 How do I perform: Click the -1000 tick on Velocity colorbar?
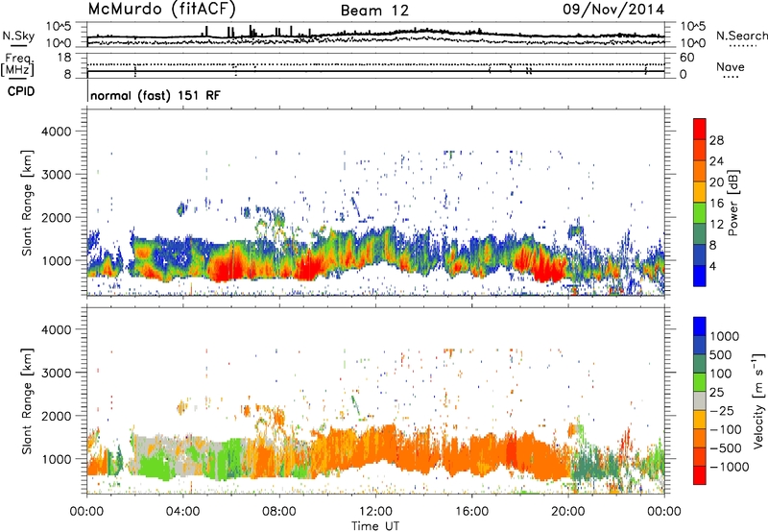[x=729, y=467]
